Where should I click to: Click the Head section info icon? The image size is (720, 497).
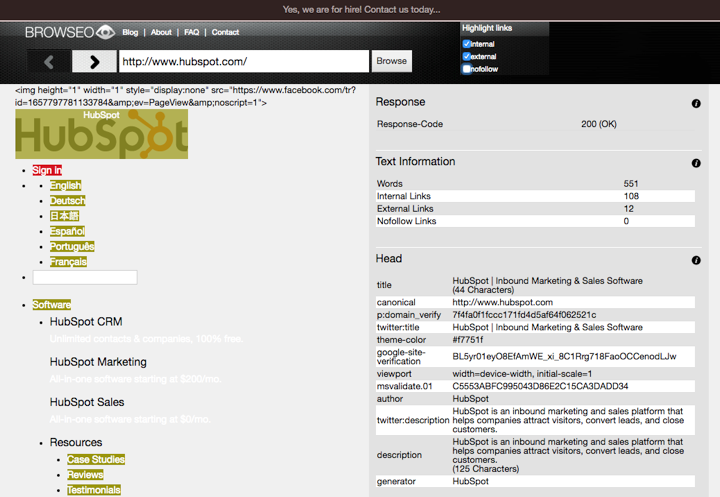(696, 260)
